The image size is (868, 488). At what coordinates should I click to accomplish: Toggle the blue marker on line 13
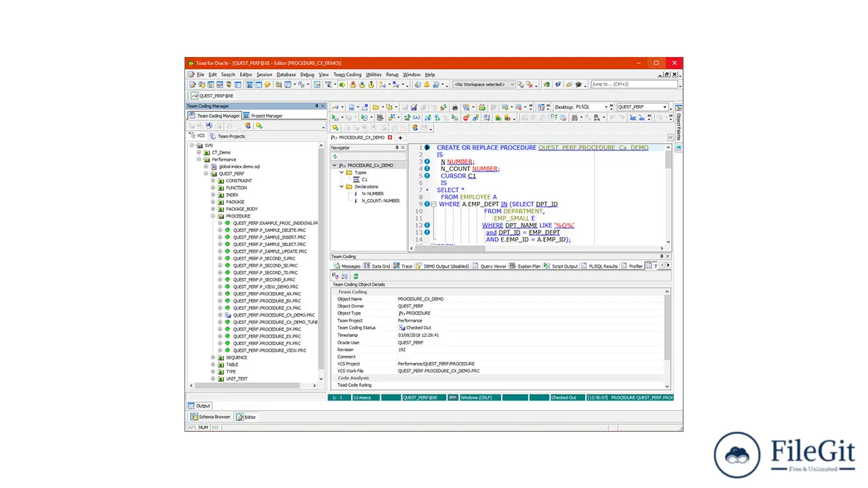(427, 232)
